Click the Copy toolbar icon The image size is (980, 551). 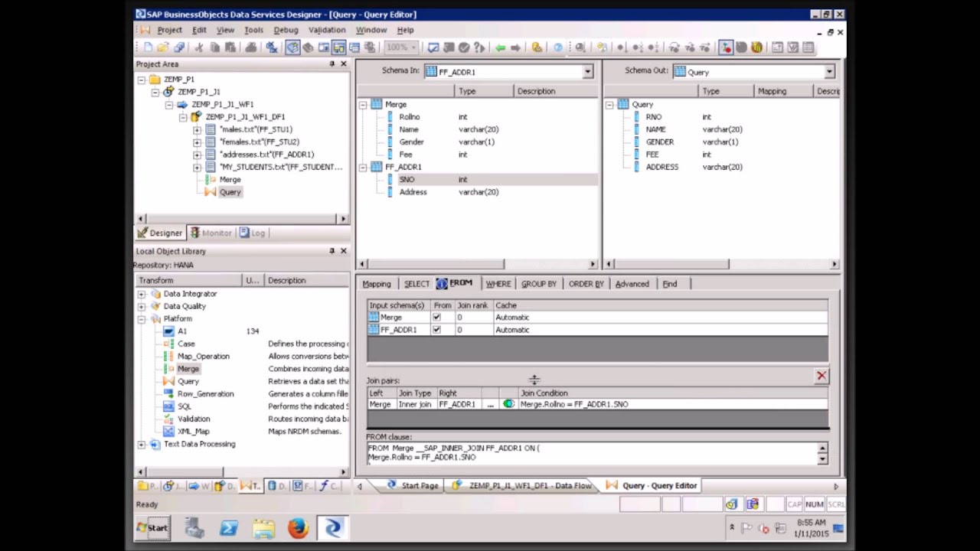point(214,47)
